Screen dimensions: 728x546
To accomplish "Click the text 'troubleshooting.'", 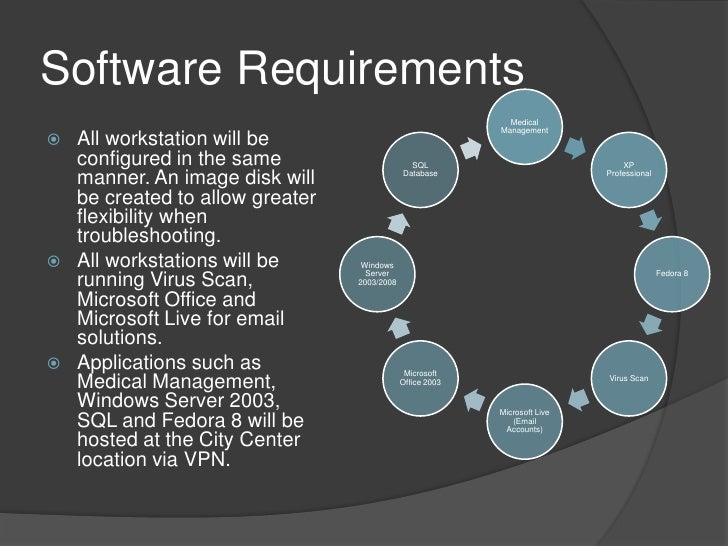I will tap(149, 235).
